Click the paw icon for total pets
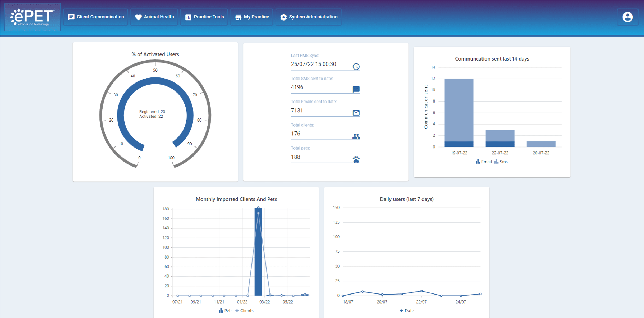Viewport: 644px width, 318px height. coord(356,159)
